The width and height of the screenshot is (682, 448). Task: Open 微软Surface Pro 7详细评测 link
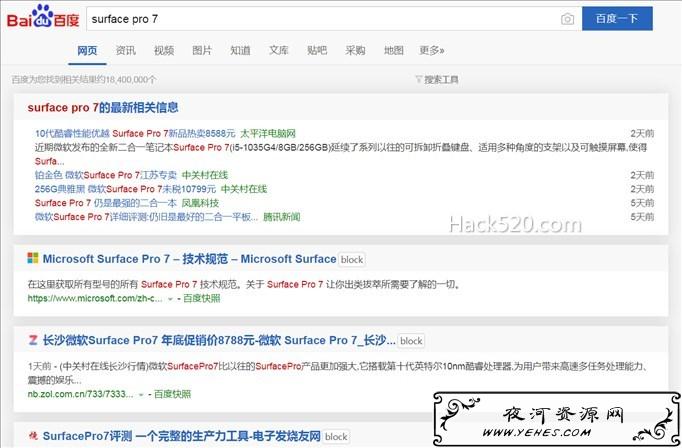tap(146, 217)
